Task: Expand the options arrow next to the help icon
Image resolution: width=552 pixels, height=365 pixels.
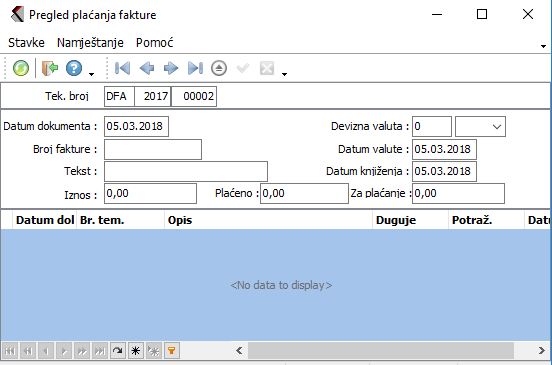Action: [92, 74]
